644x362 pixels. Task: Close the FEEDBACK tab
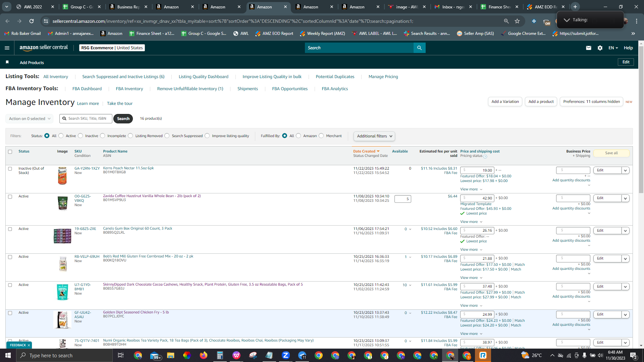click(x=29, y=345)
